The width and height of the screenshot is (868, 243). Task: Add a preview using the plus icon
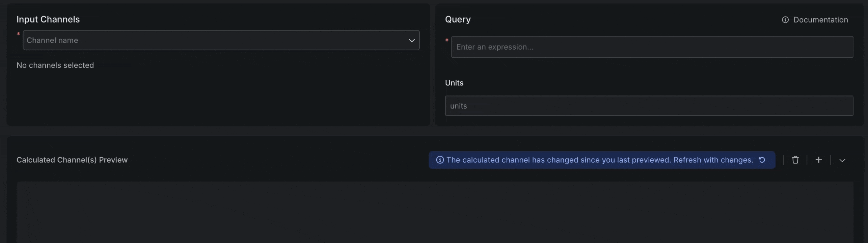819,160
